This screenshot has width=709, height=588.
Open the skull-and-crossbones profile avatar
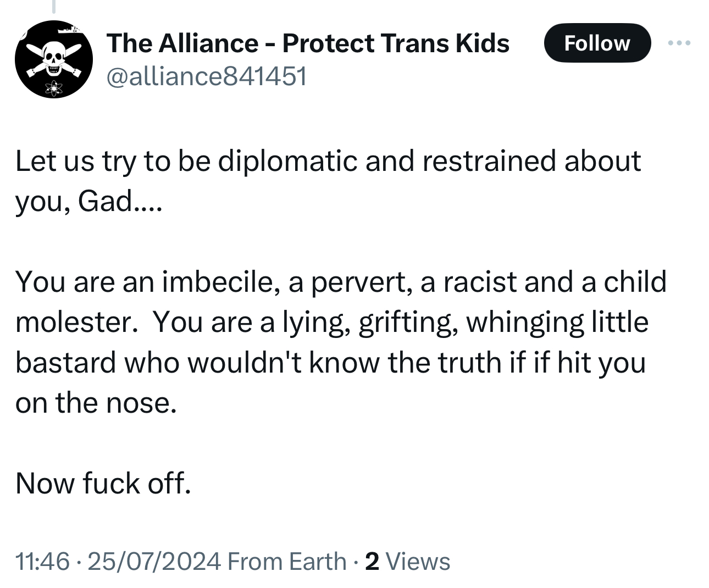coord(53,59)
